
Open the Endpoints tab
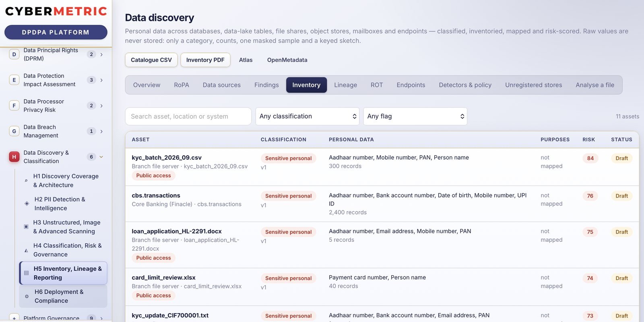[x=411, y=85]
